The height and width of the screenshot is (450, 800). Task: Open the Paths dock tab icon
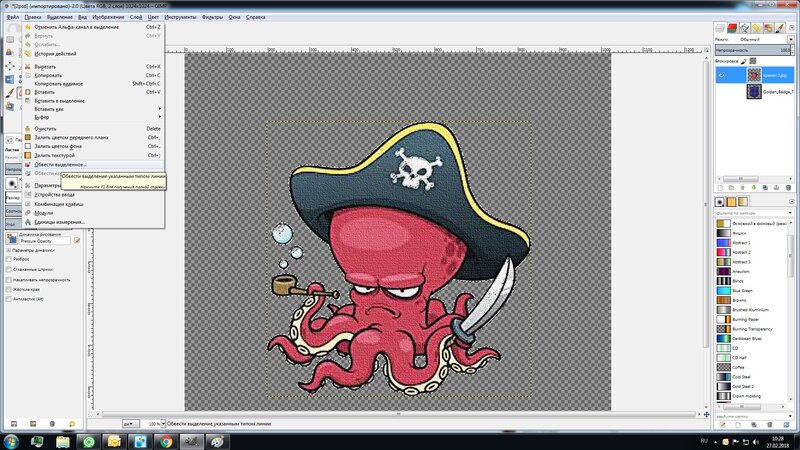tap(744, 28)
